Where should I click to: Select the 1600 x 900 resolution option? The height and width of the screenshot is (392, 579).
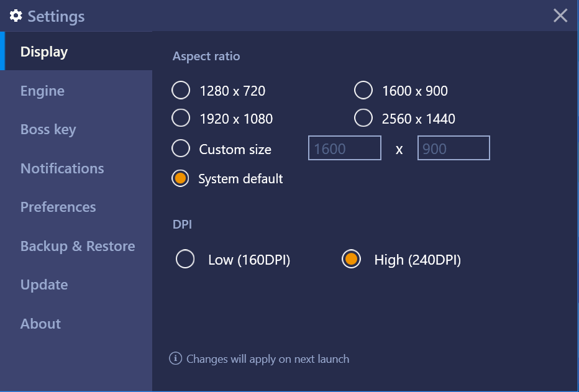(363, 91)
